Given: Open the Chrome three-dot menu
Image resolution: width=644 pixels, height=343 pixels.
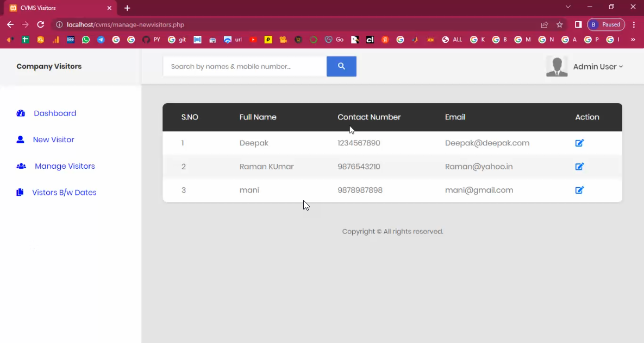Looking at the screenshot, I should [634, 24].
